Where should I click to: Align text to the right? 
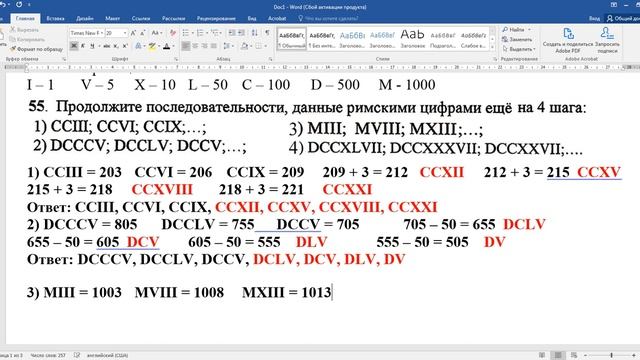click(204, 46)
